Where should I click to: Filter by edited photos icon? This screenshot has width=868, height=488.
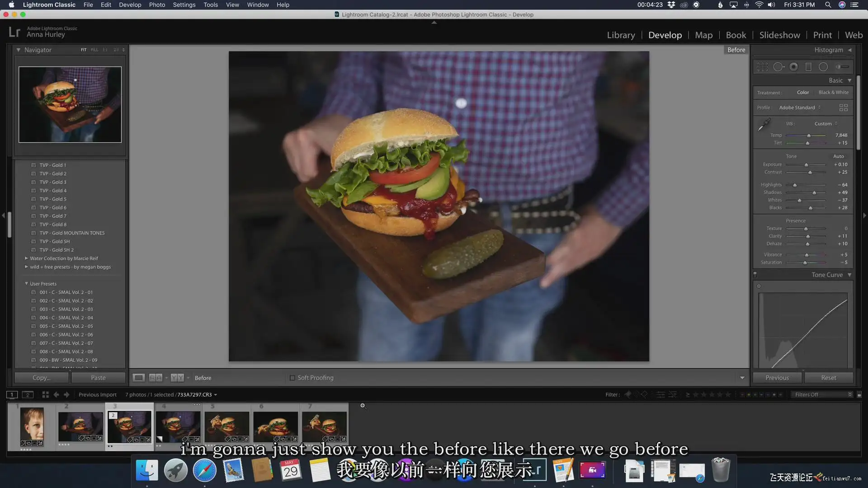click(x=660, y=394)
